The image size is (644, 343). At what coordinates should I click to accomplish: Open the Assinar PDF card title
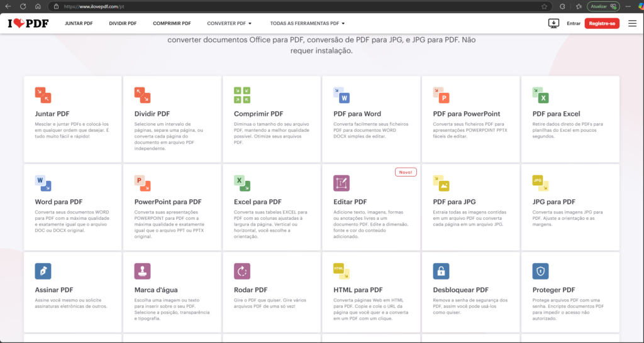tap(54, 290)
